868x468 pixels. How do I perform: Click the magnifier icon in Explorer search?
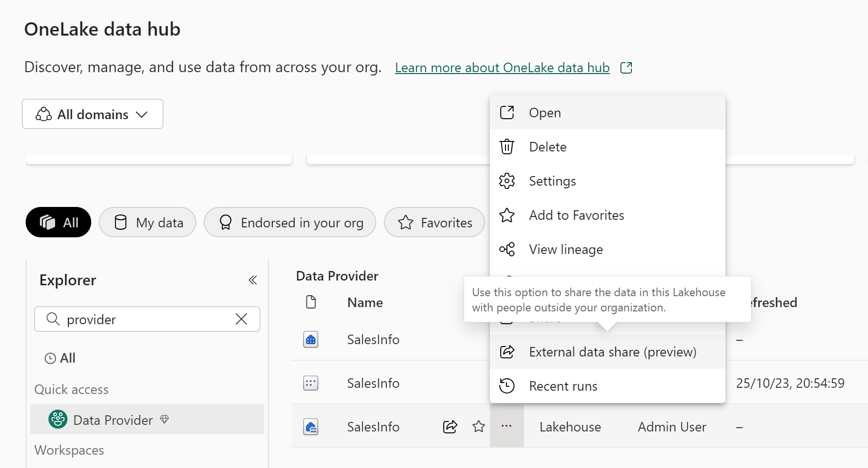(53, 319)
